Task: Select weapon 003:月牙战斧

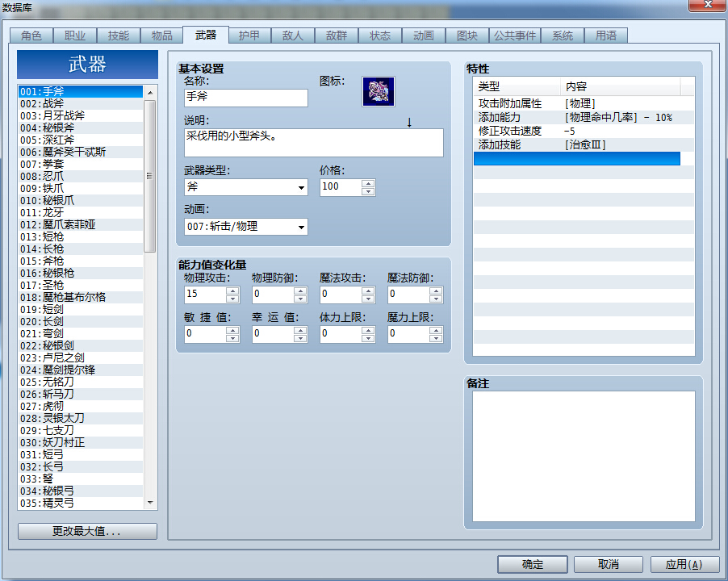Action: tap(81, 115)
